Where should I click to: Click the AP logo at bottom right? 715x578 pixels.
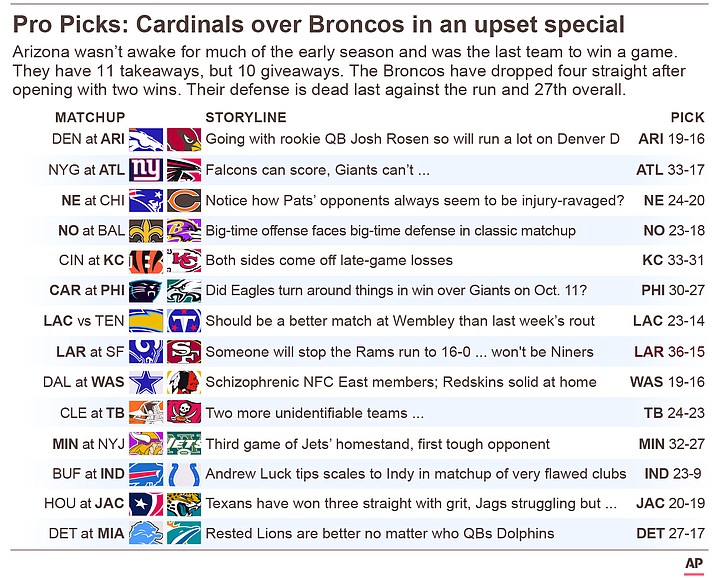(x=694, y=564)
